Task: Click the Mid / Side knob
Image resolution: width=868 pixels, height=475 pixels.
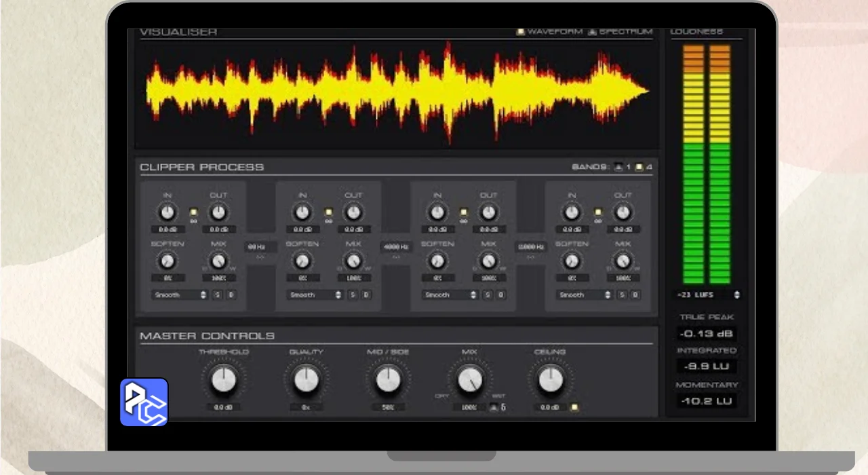Action: [388, 381]
